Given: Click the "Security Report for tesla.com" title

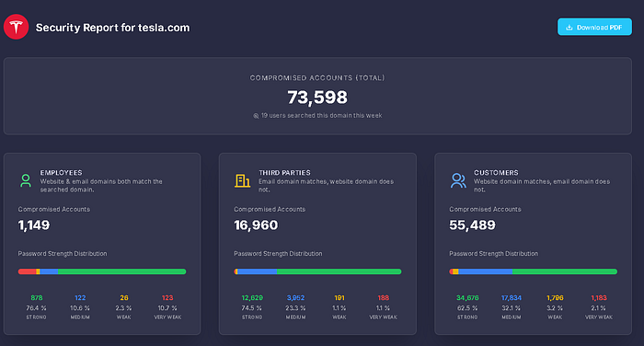Looking at the screenshot, I should [x=112, y=28].
